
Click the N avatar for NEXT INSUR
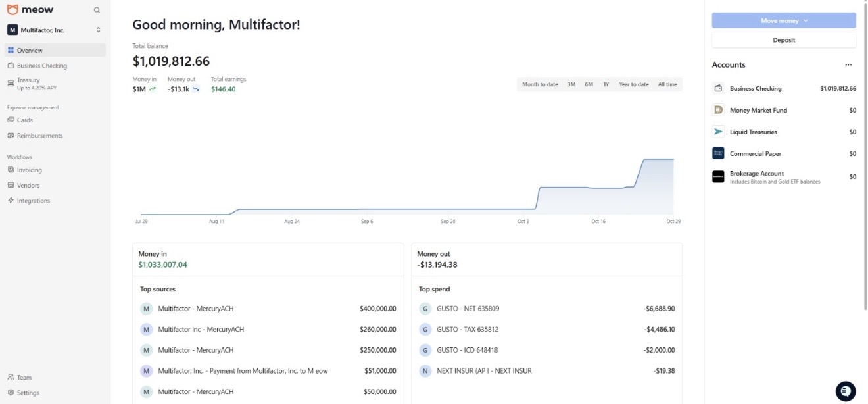425,370
